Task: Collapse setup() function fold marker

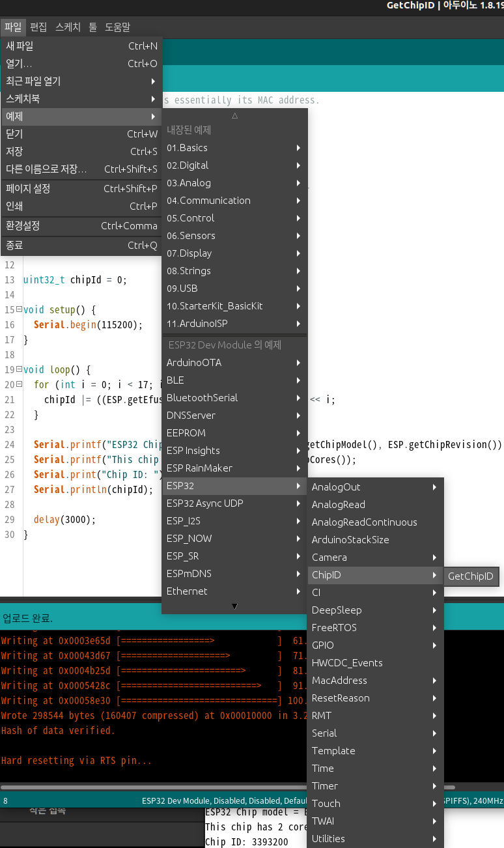Action: (19, 310)
